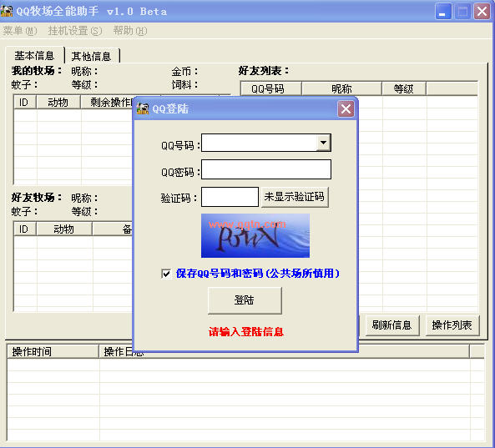The height and width of the screenshot is (448, 495).
Task: Toggle 保存QQ号码和密码 checkbox
Action: coord(166,273)
